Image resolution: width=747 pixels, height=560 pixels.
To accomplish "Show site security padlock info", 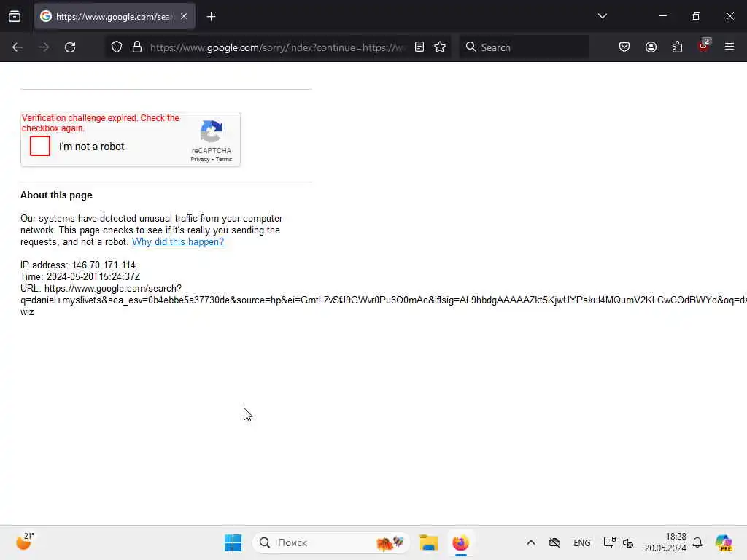I will 137,47.
